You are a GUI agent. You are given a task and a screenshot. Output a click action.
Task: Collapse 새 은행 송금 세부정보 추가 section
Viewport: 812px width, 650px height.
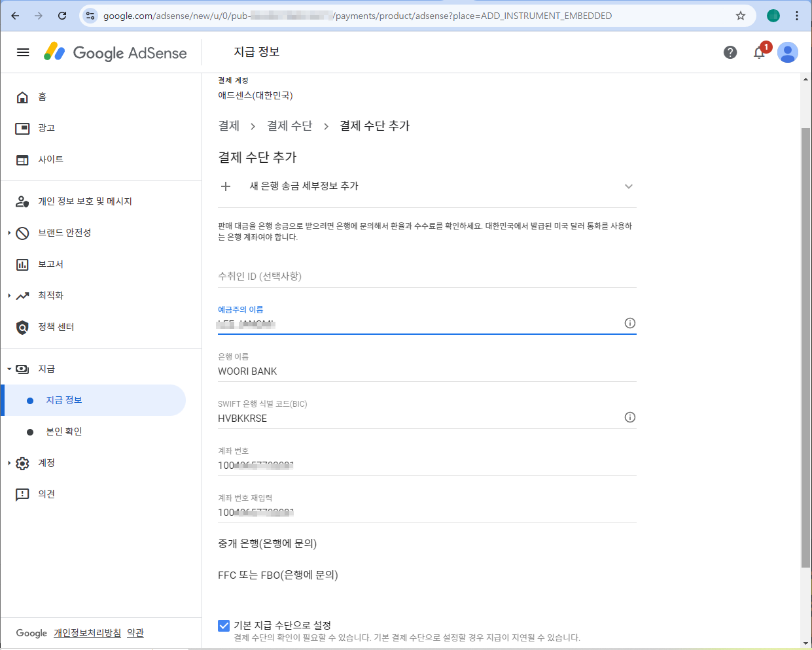629,186
